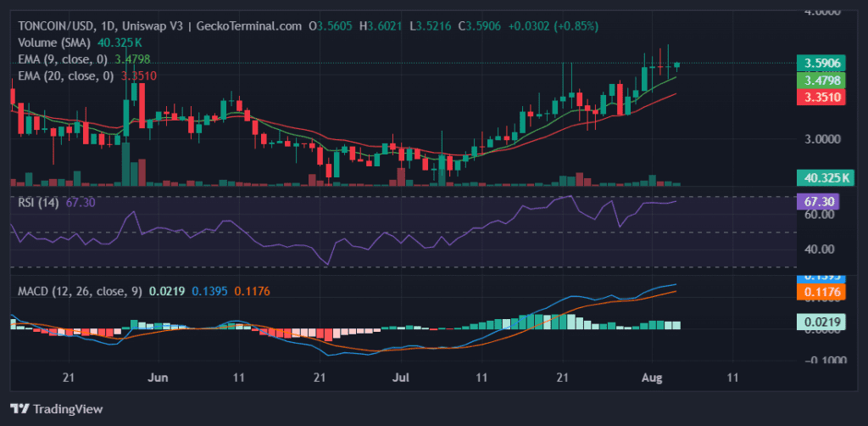Click the 67.30 value beside RSI label
The height and width of the screenshot is (426, 868).
81,203
